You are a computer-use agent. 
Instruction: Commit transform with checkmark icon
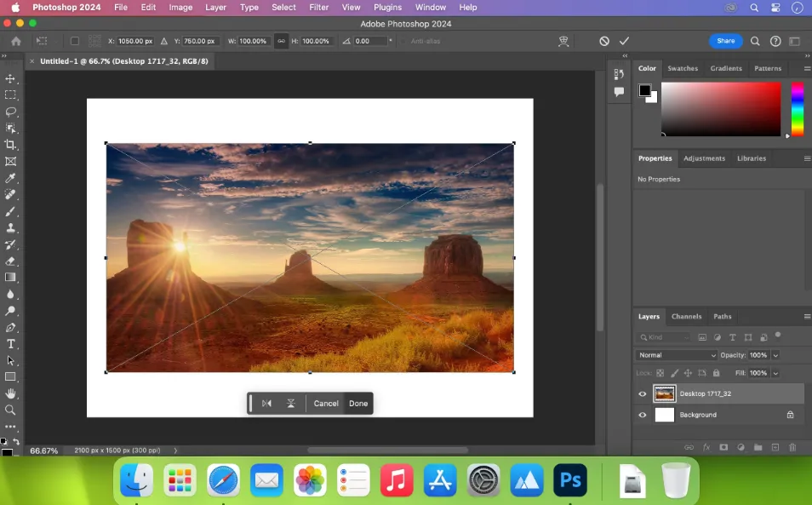[624, 41]
